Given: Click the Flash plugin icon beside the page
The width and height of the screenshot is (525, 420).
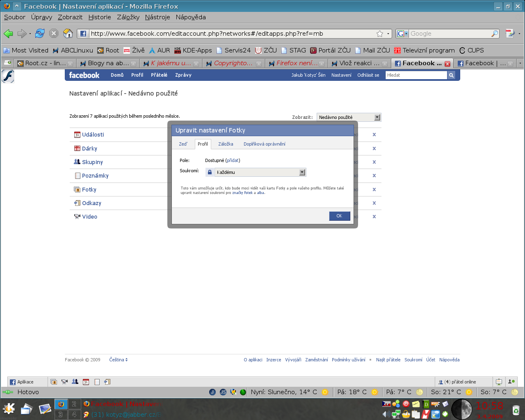Looking at the screenshot, I should point(8,76).
